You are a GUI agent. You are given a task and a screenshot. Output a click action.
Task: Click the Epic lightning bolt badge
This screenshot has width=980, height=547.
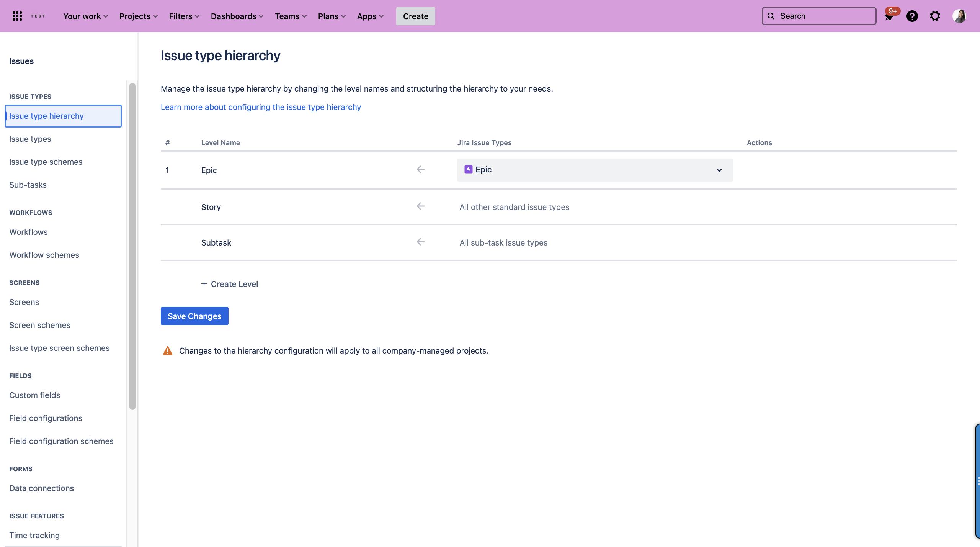[468, 169]
